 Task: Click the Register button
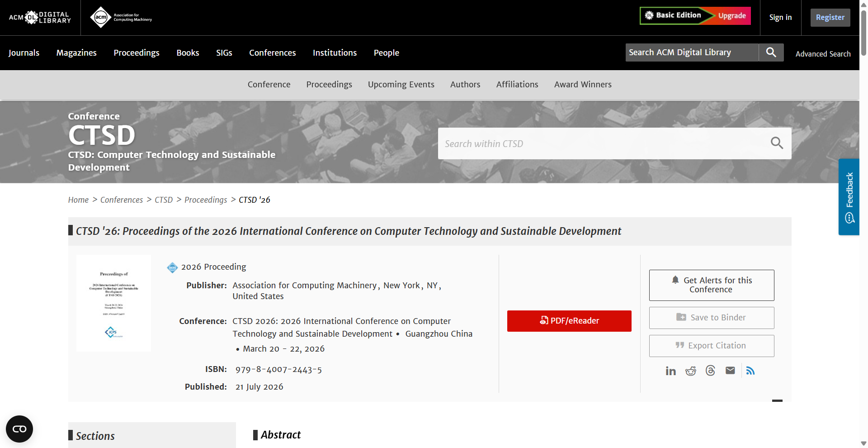[x=830, y=18]
